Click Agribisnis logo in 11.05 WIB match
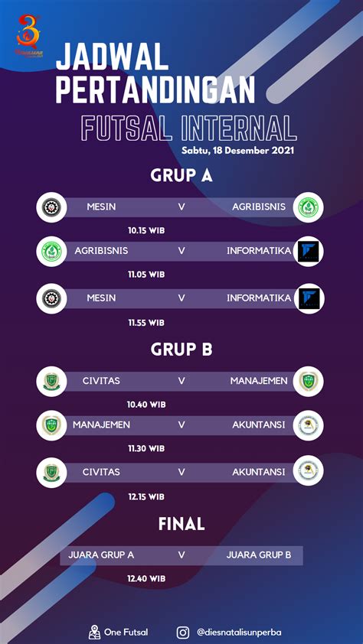The image size is (363, 644). 51,252
